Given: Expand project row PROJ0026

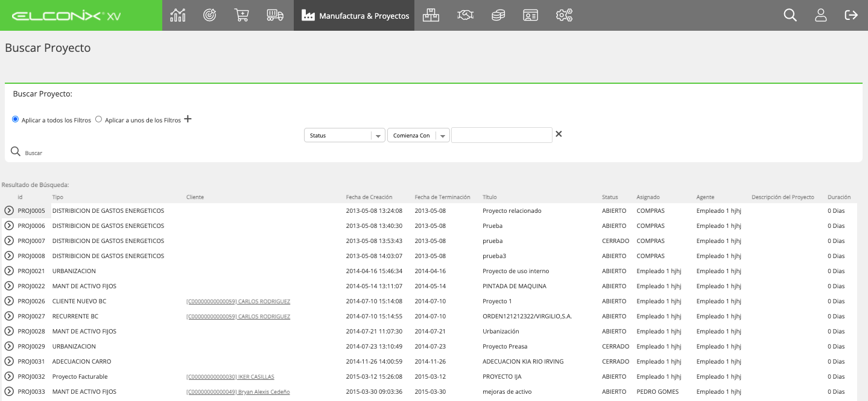Looking at the screenshot, I should (9, 301).
